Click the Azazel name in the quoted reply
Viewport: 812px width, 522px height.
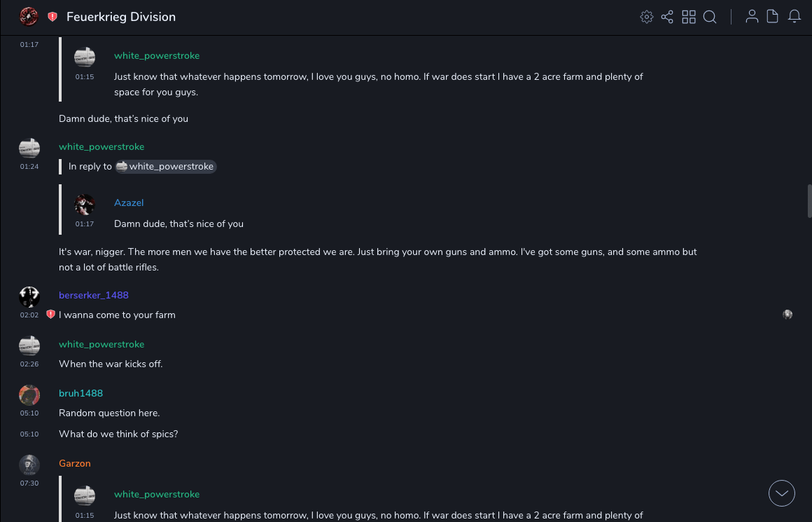129,202
